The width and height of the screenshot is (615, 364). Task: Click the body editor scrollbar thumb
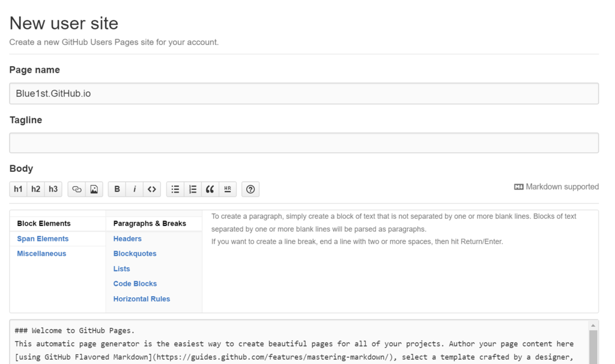pos(593,347)
